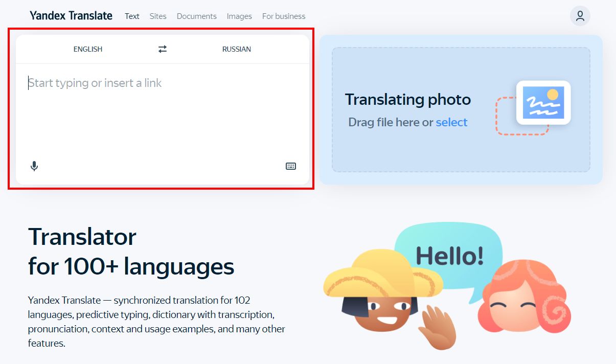Click the Translator for 100+ languages heading

pos(131,252)
